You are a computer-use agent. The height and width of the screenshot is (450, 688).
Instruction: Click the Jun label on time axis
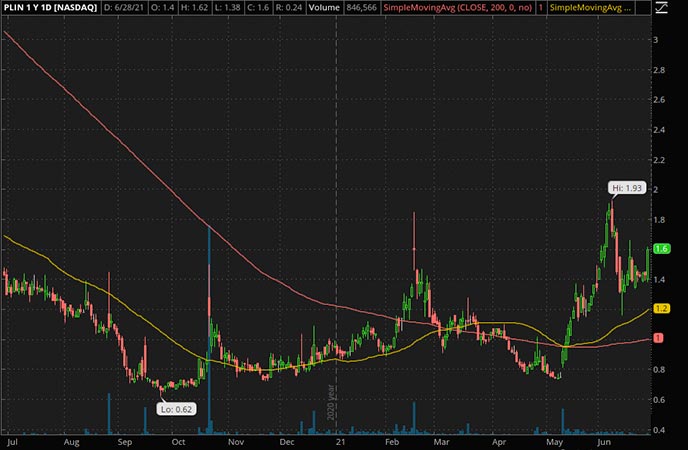tap(604, 442)
